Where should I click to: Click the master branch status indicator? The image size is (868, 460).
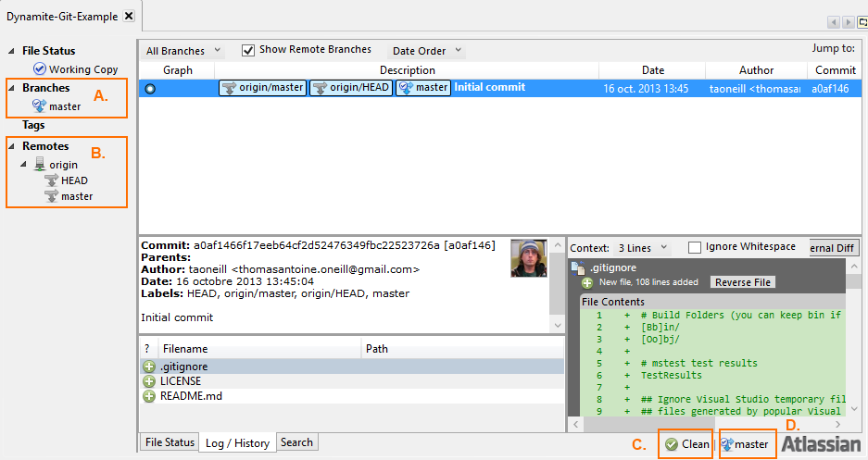click(745, 444)
